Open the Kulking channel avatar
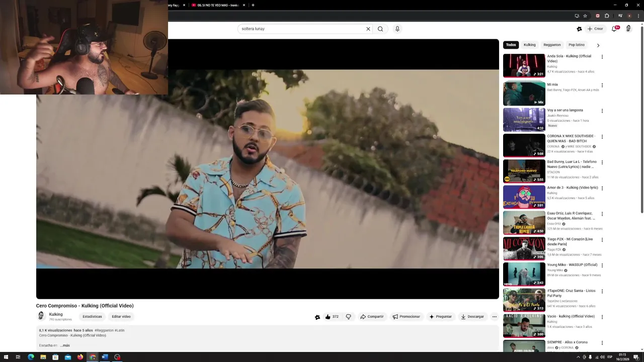The image size is (644, 362). tap(41, 316)
